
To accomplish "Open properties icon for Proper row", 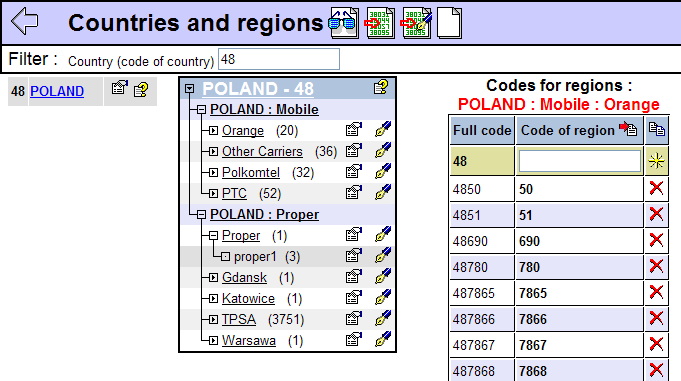I will coord(354,234).
